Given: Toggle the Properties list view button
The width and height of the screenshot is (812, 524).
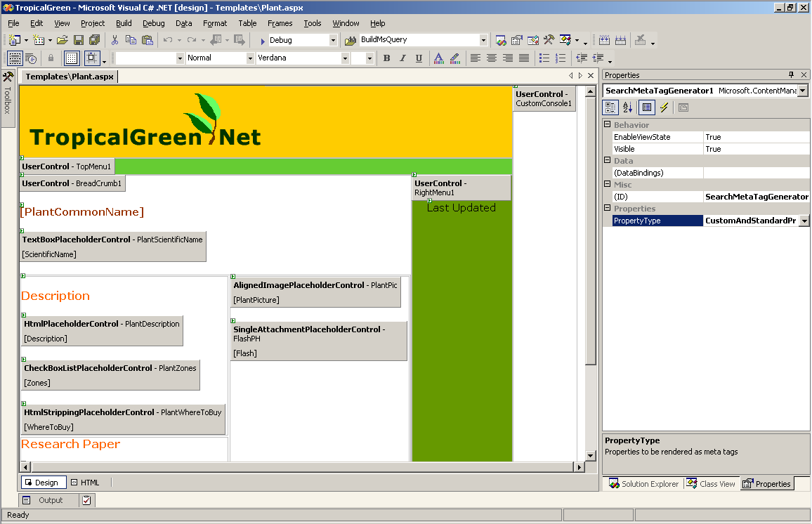Looking at the screenshot, I should [x=647, y=107].
